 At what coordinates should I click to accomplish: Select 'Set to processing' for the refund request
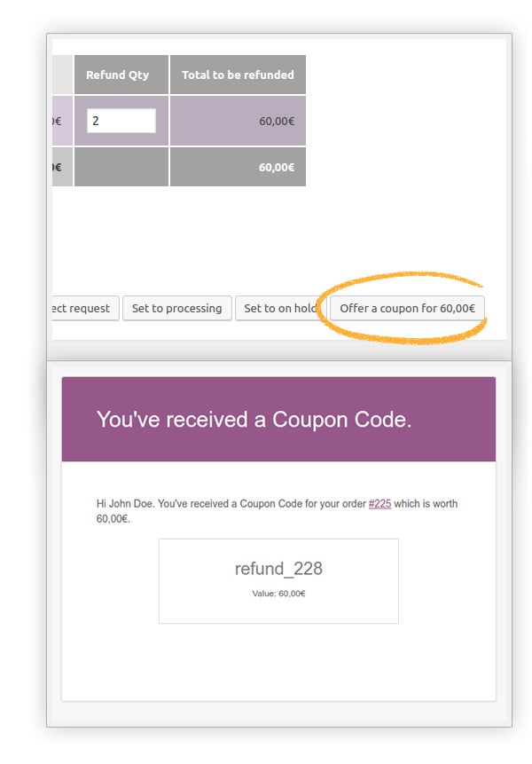pyautogui.click(x=176, y=308)
